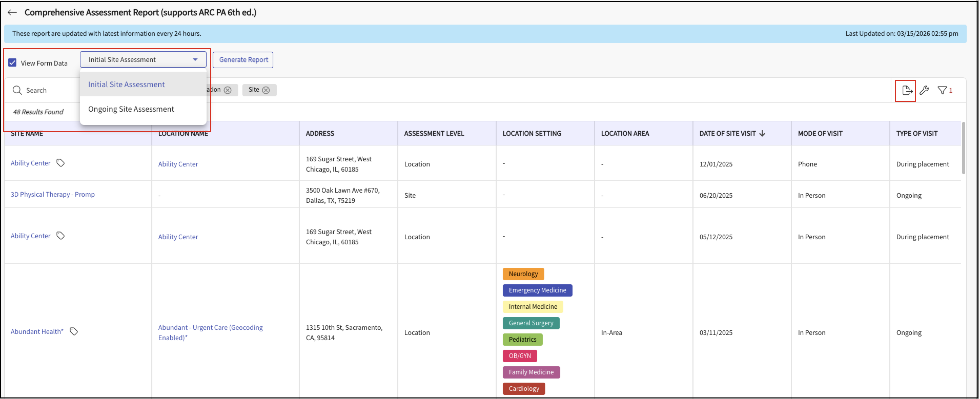980x399 pixels.
Task: Uncheck the View Form Data checkbox
Action: (13, 63)
